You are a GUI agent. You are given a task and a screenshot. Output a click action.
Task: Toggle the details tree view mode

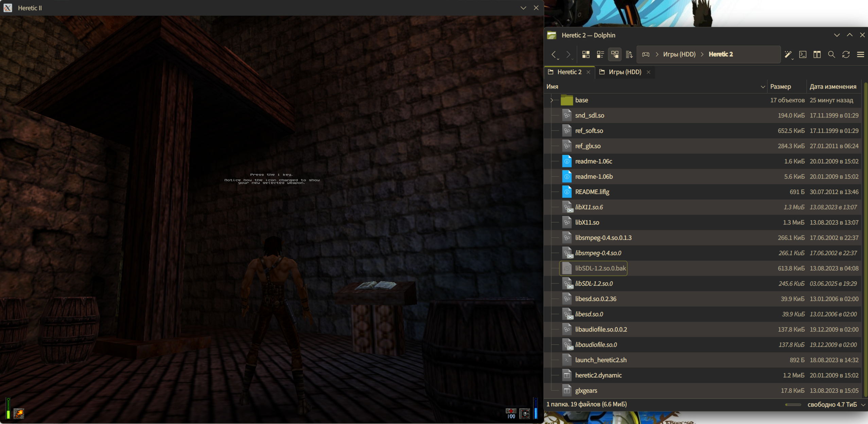[x=614, y=54]
